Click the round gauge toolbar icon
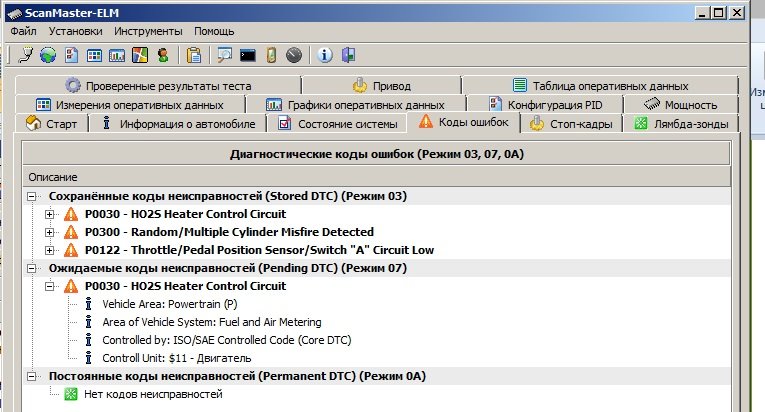 pos(292,54)
